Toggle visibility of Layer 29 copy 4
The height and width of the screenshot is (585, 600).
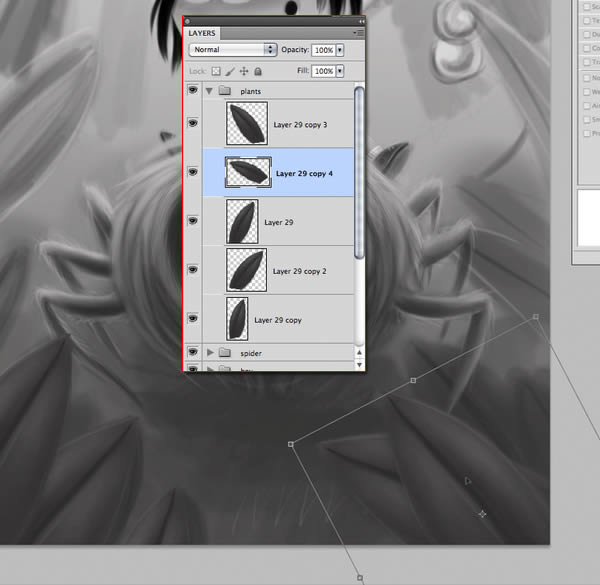[x=193, y=172]
